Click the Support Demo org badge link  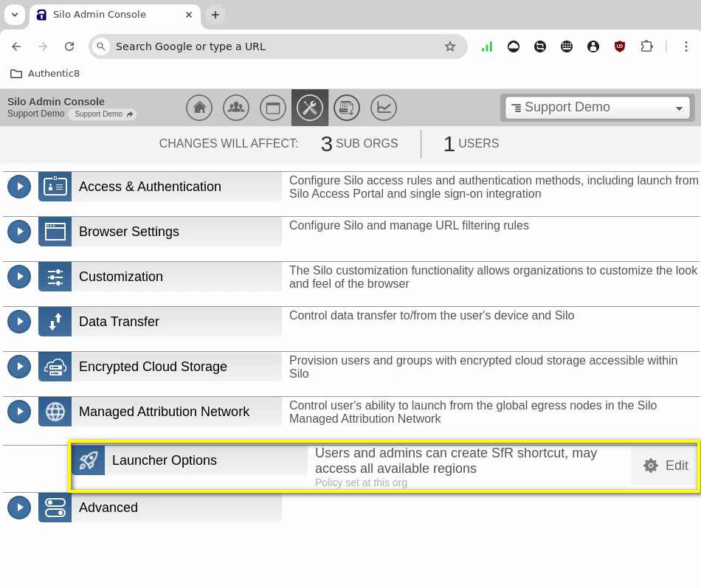point(103,114)
